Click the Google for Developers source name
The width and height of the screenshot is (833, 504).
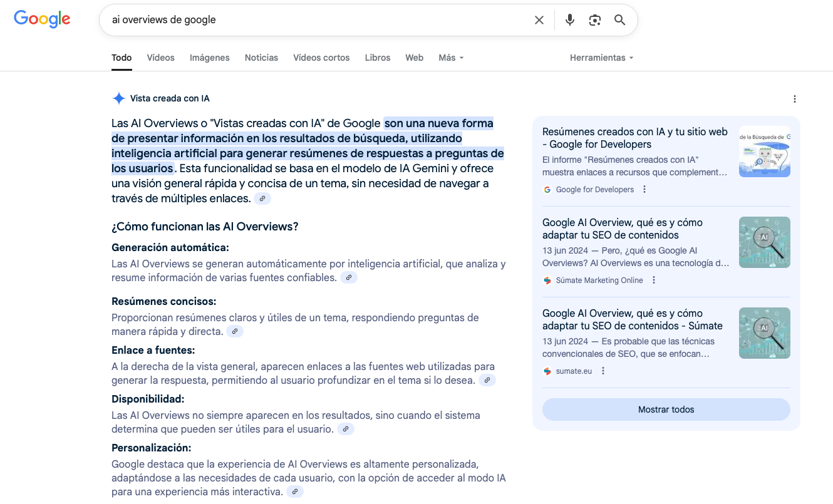(595, 190)
